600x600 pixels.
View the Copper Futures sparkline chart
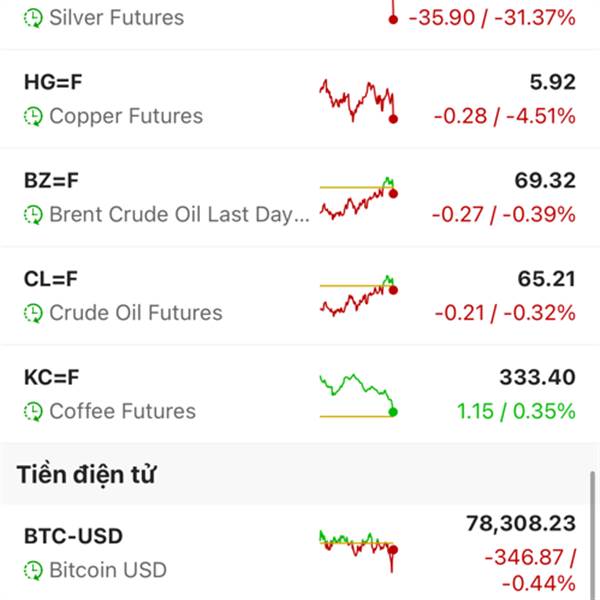point(358,100)
